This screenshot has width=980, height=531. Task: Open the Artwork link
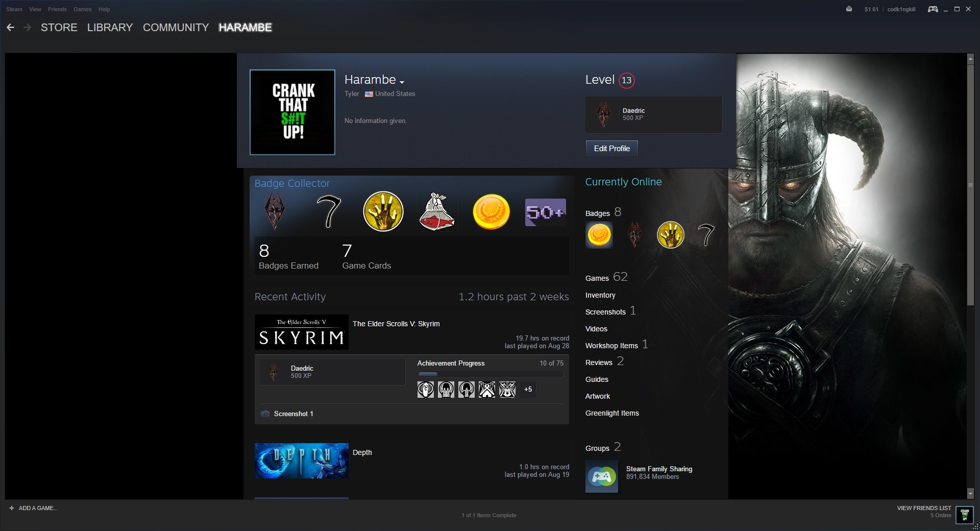[x=598, y=396]
